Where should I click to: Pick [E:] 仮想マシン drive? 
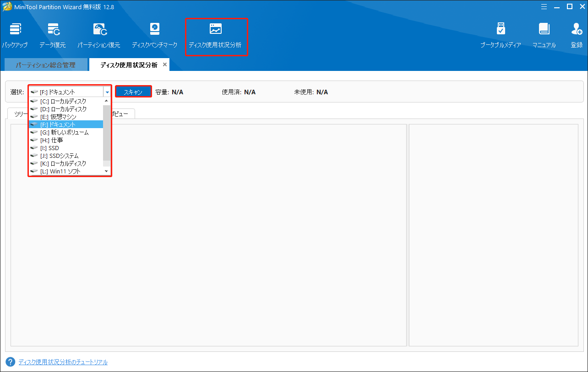pyautogui.click(x=66, y=117)
